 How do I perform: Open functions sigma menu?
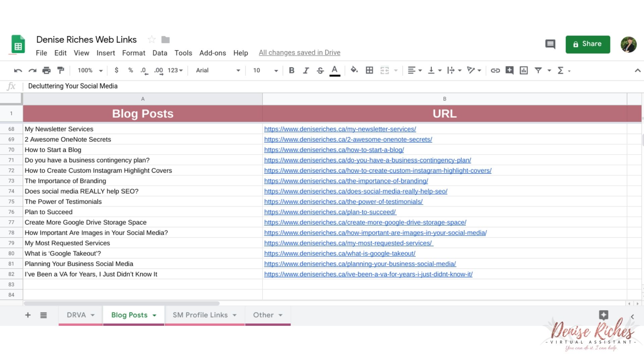(x=563, y=70)
